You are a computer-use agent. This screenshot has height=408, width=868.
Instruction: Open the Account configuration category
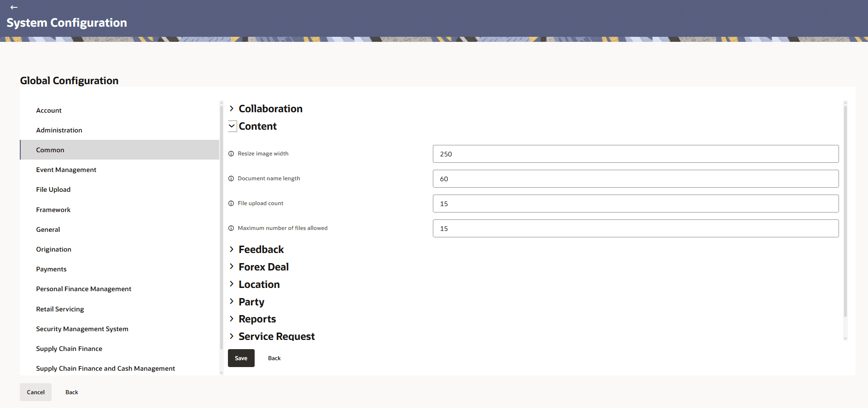[x=49, y=110]
